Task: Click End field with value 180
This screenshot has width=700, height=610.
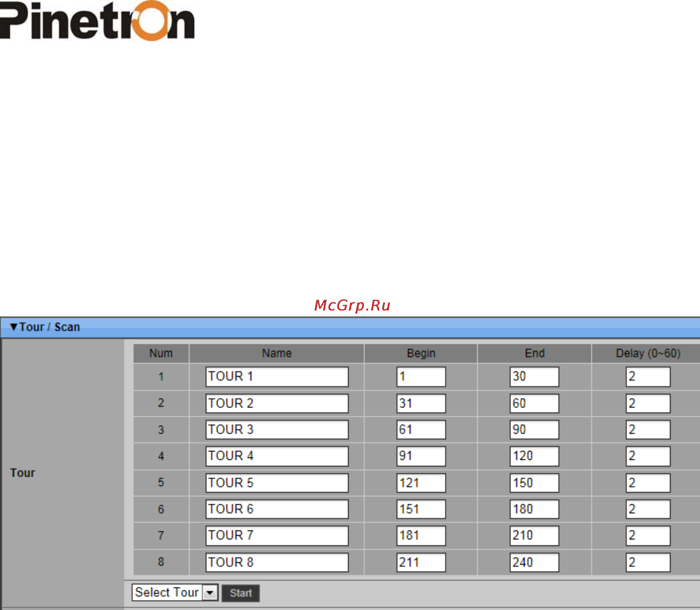Action: (534, 509)
